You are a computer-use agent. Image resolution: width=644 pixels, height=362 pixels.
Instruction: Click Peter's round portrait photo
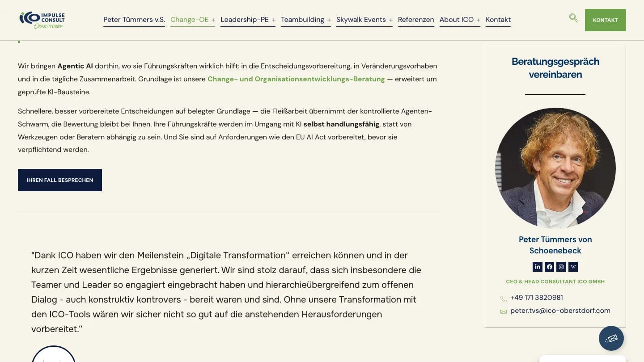coord(555,168)
